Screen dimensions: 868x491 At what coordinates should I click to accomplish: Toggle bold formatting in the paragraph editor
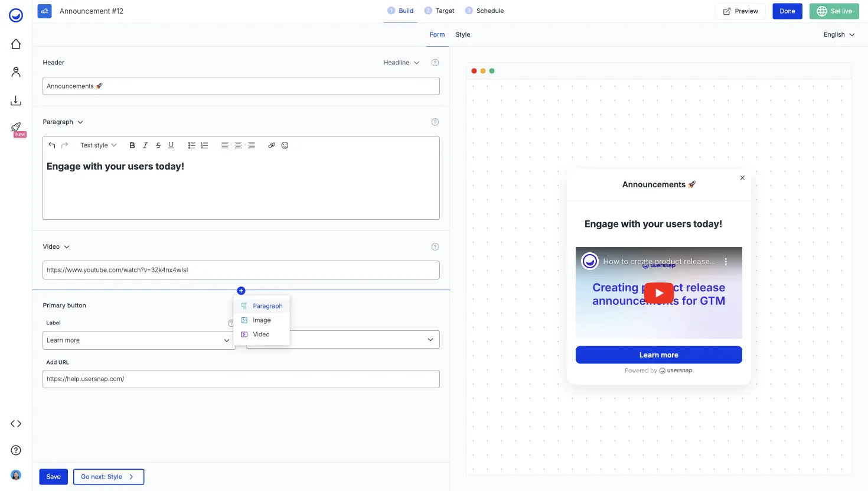pyautogui.click(x=132, y=145)
